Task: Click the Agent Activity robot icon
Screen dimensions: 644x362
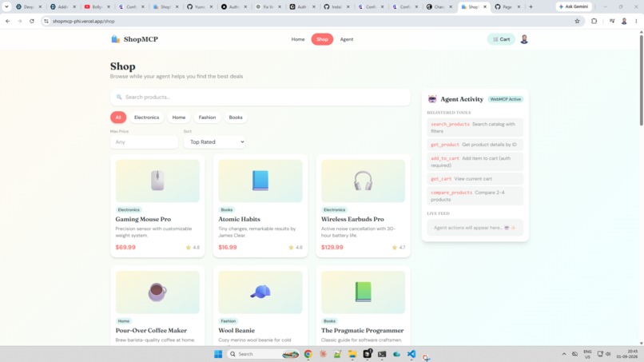Action: (x=432, y=99)
